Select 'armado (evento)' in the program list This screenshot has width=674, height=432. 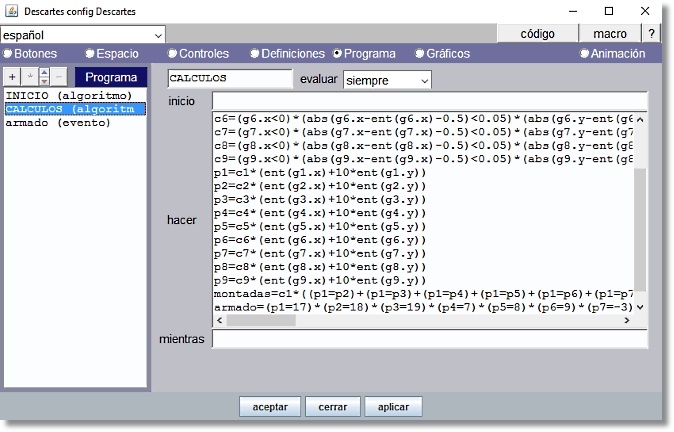tap(58, 123)
